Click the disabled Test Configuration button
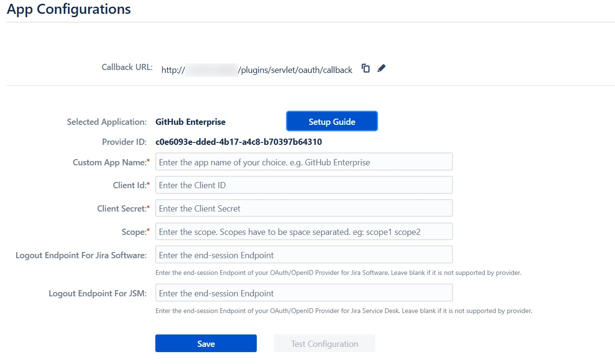 click(x=324, y=344)
